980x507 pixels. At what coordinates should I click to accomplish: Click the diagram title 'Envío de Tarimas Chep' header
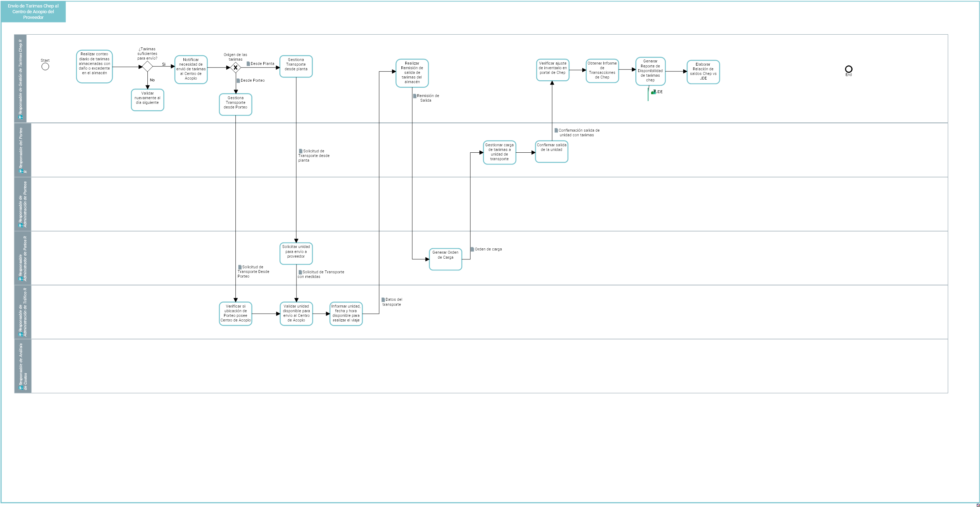click(33, 12)
